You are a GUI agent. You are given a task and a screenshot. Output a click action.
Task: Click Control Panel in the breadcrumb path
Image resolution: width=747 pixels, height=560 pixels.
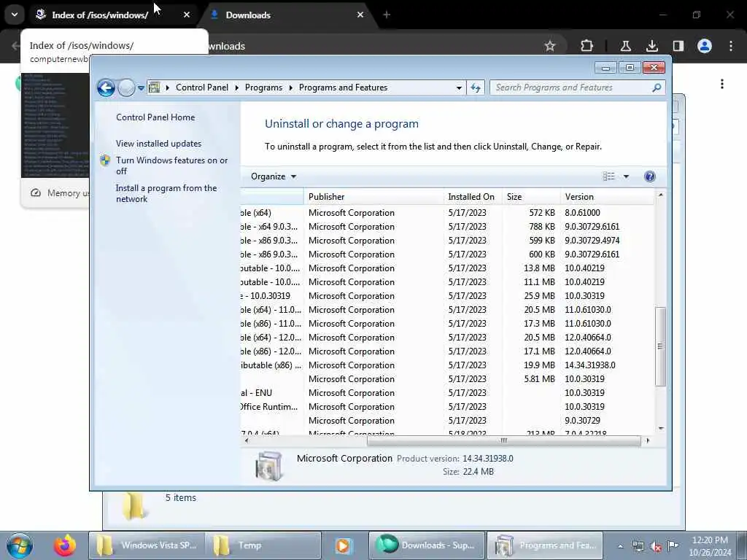[x=202, y=87]
